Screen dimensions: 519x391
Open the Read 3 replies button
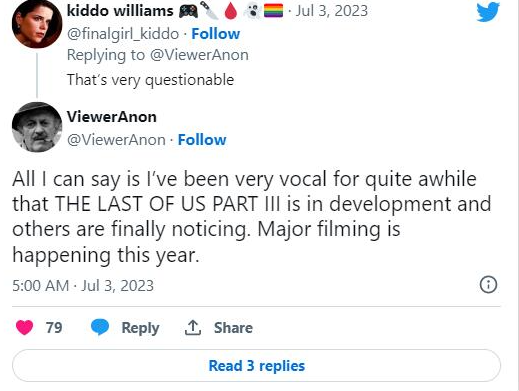pyautogui.click(x=256, y=366)
